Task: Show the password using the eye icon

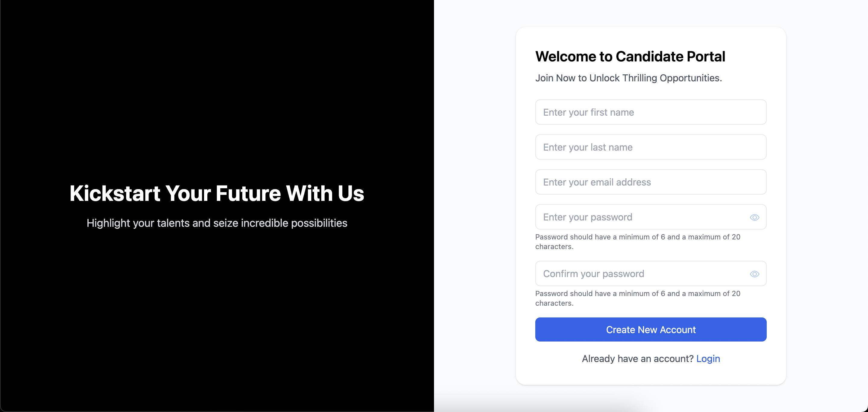Action: [x=754, y=217]
